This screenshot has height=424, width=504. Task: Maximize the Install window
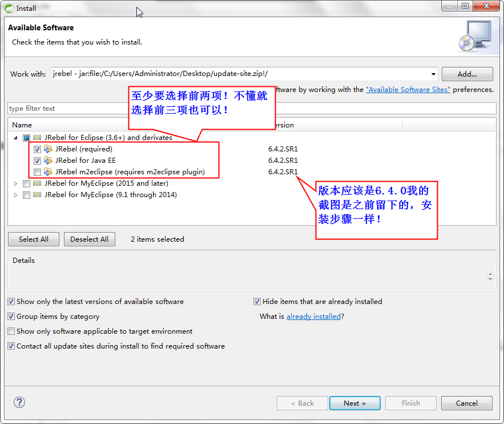tap(465, 6)
